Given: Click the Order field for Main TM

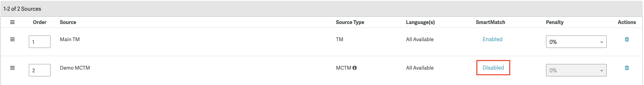Looking at the screenshot, I should pyautogui.click(x=39, y=42).
